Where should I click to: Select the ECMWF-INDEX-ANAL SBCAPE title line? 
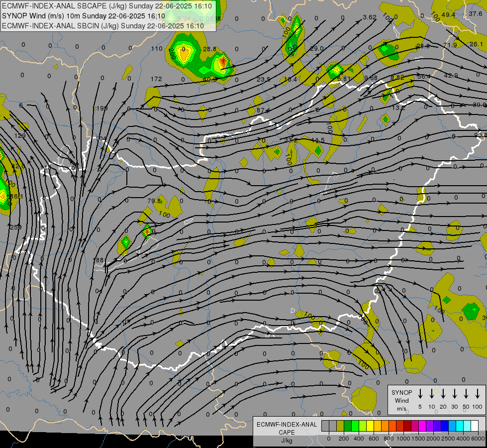107,6
